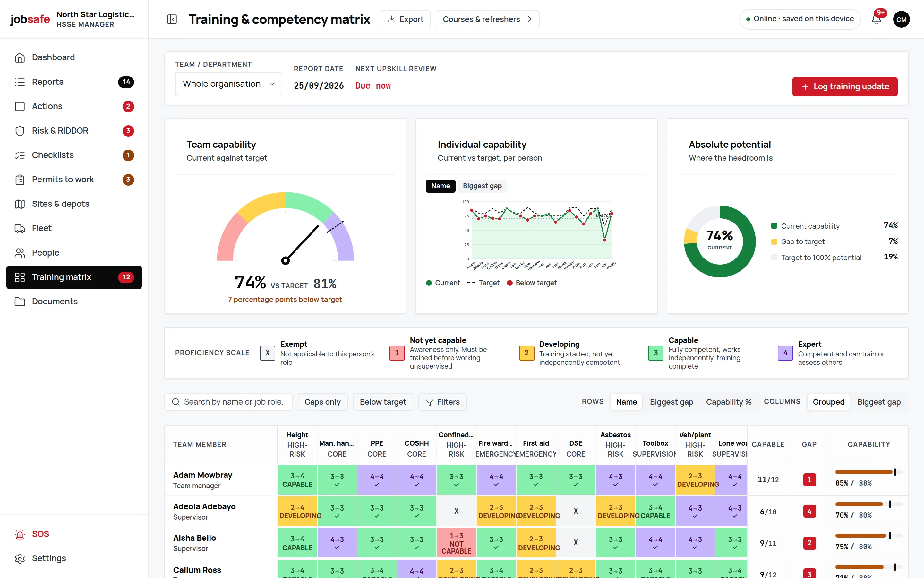Open the Reports list icon
Viewport: 924px width, 578px height.
[x=20, y=82]
